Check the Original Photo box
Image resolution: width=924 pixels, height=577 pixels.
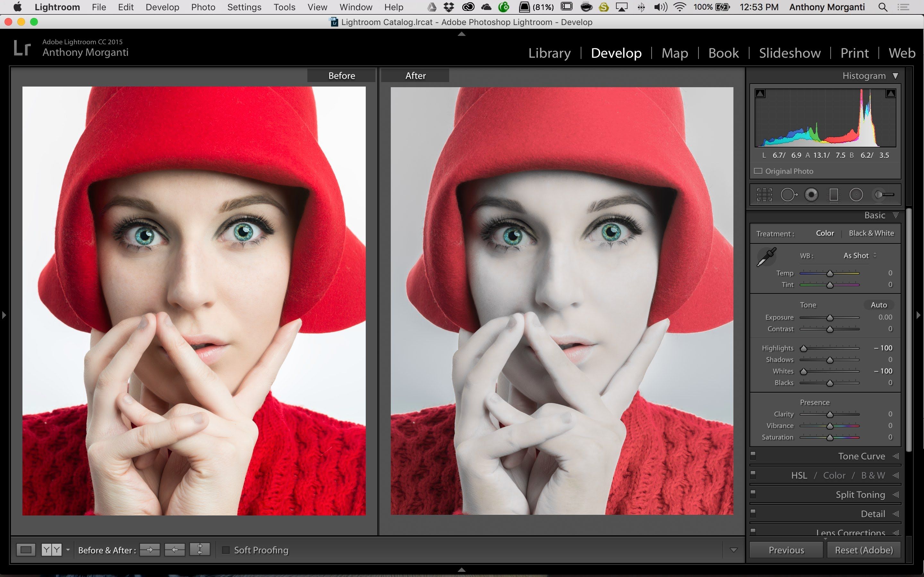758,171
